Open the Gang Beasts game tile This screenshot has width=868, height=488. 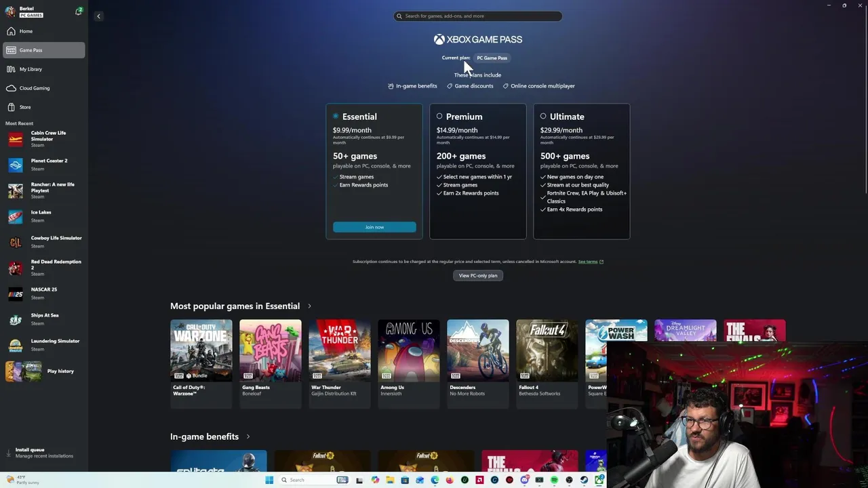tap(270, 363)
